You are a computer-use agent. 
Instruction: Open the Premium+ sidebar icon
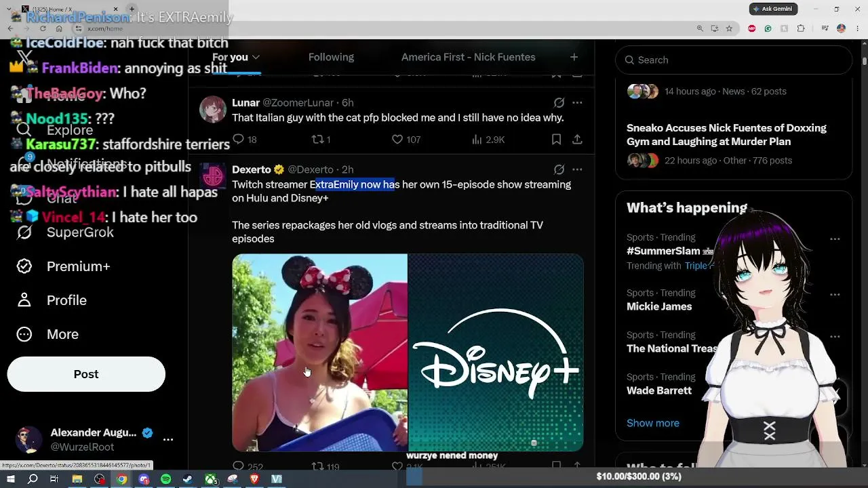tap(24, 266)
